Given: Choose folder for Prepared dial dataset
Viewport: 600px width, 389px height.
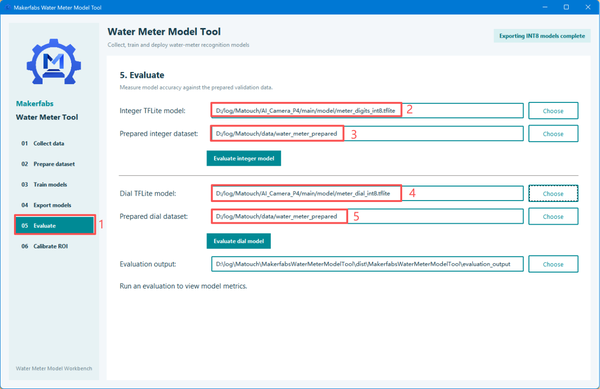Looking at the screenshot, I should pos(553,216).
